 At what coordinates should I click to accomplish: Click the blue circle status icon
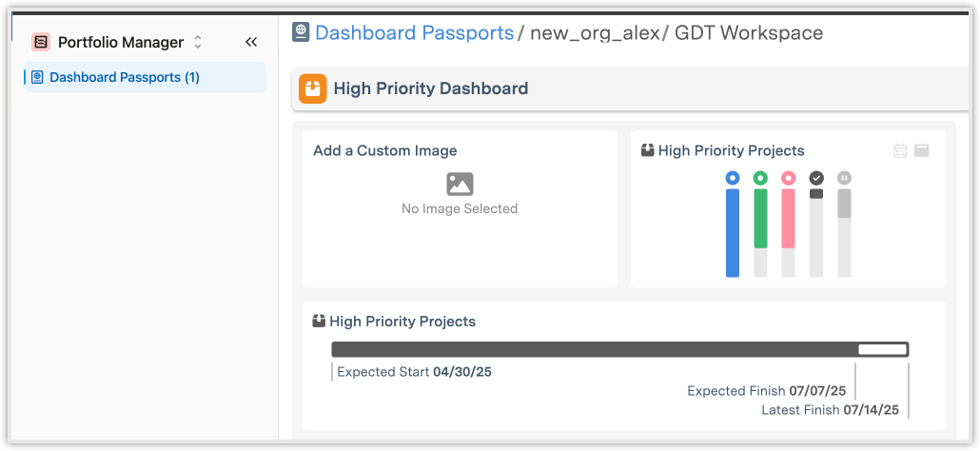[732, 178]
